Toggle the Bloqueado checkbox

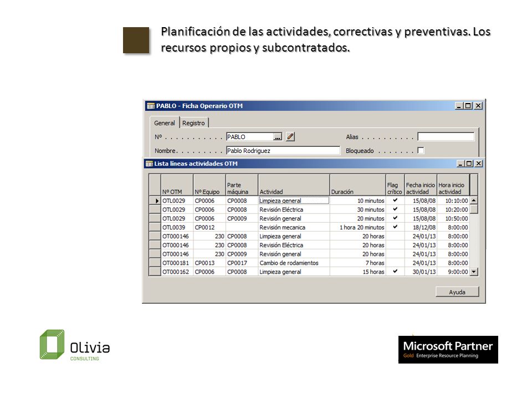pyautogui.click(x=421, y=150)
